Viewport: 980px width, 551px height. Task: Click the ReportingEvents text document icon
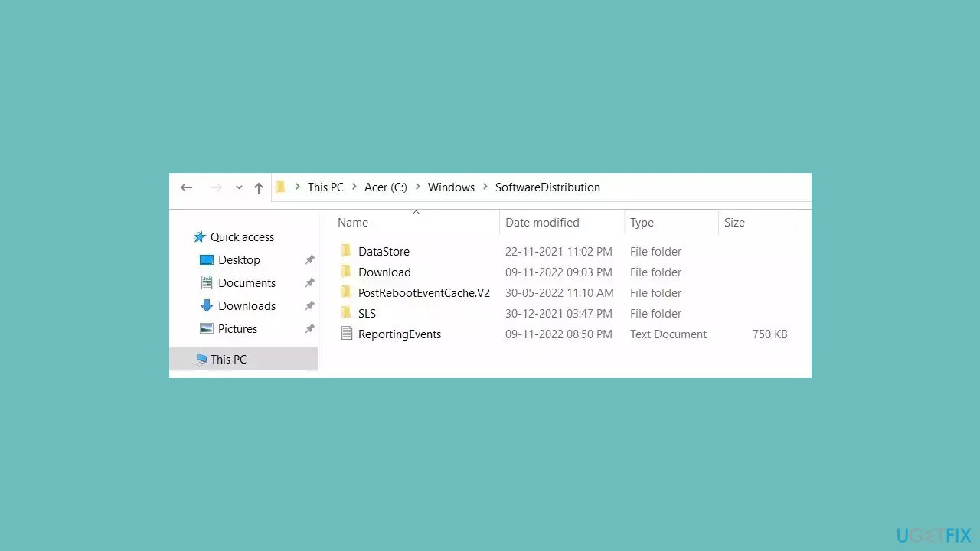[x=347, y=334]
